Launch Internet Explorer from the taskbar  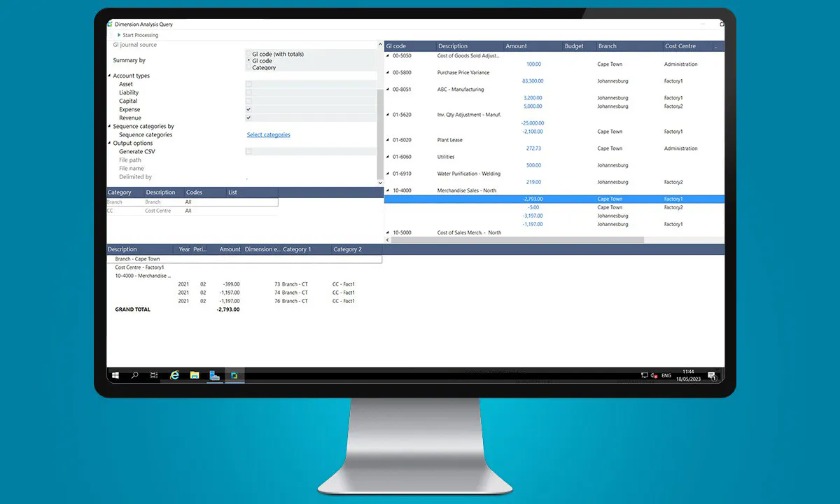(174, 375)
